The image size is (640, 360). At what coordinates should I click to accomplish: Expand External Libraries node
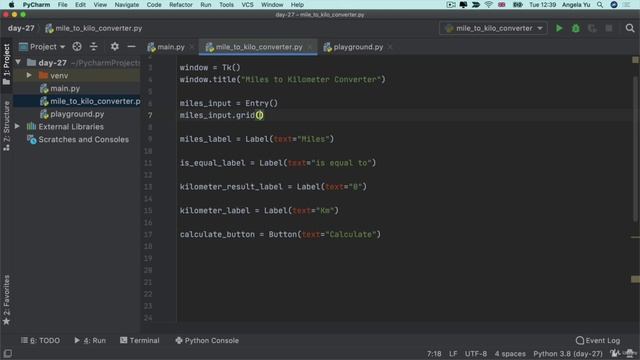point(18,127)
